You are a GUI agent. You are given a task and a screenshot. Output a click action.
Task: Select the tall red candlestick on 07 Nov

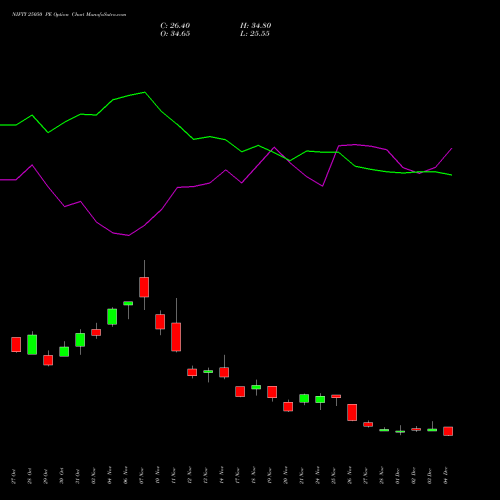[x=144, y=287]
